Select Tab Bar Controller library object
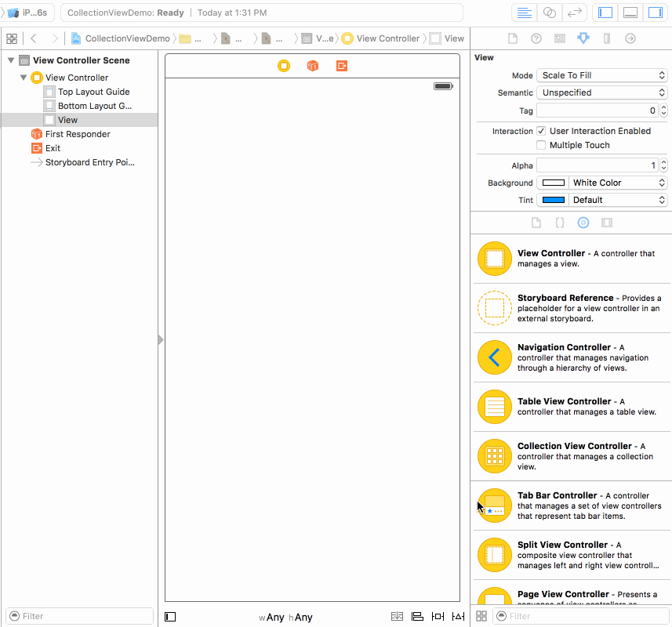The height and width of the screenshot is (627, 672). pos(572,506)
